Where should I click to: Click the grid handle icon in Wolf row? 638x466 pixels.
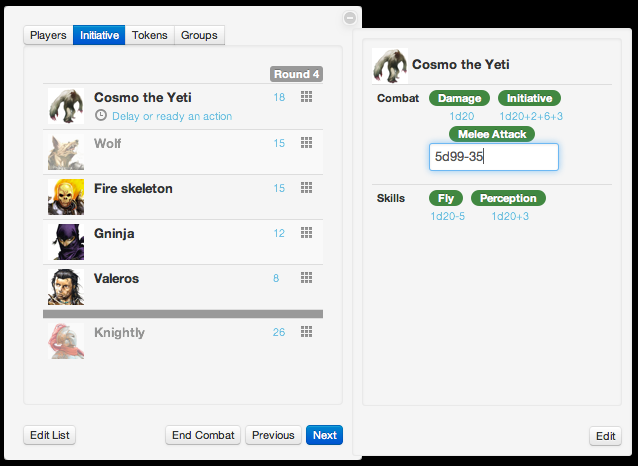coord(306,142)
